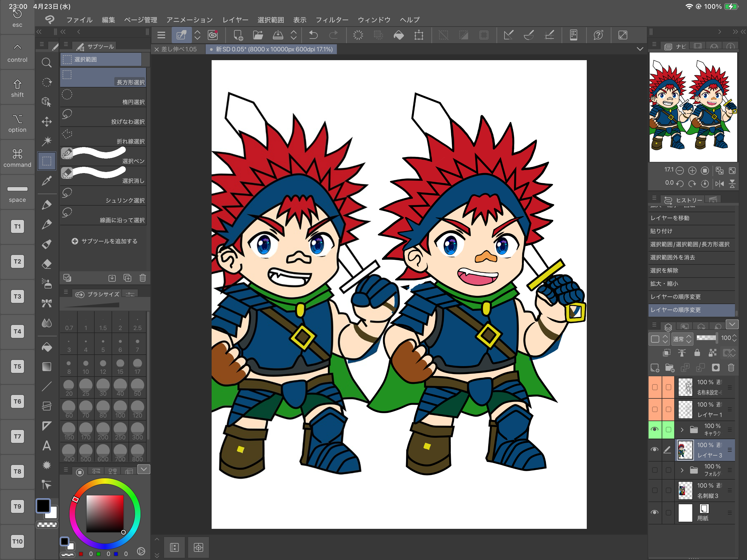Delete layer with trash icon in layer panel
The width and height of the screenshot is (747, 560).
coord(731,367)
